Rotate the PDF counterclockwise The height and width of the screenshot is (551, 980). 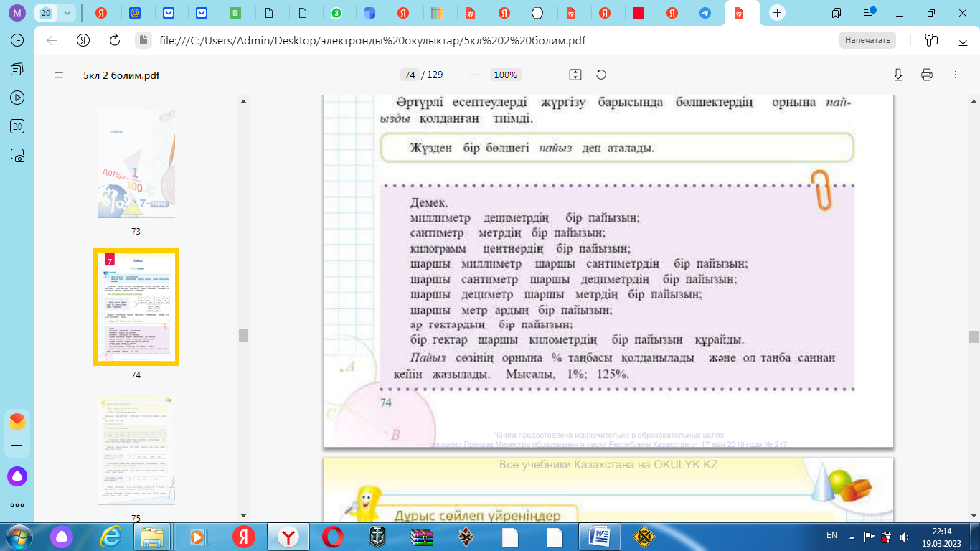click(x=601, y=75)
